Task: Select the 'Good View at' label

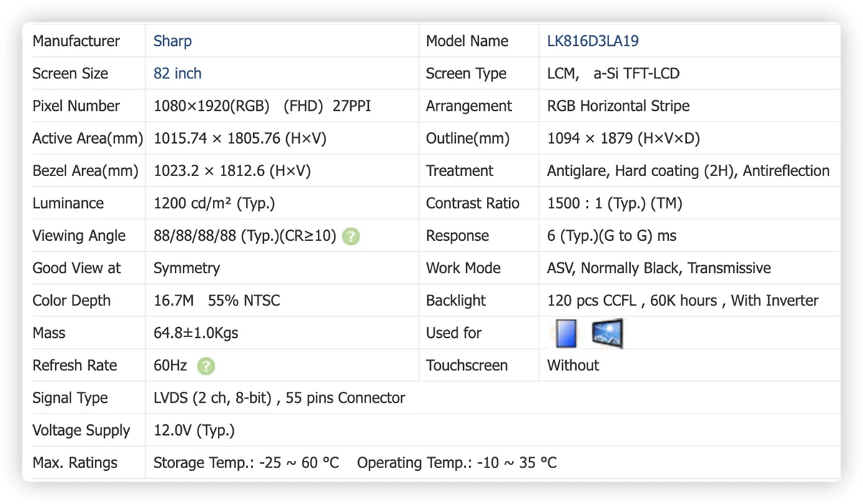Action: [77, 268]
